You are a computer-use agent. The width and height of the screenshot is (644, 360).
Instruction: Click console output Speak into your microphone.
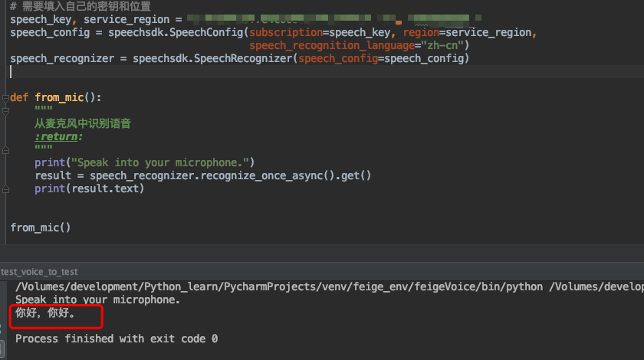tap(98, 300)
